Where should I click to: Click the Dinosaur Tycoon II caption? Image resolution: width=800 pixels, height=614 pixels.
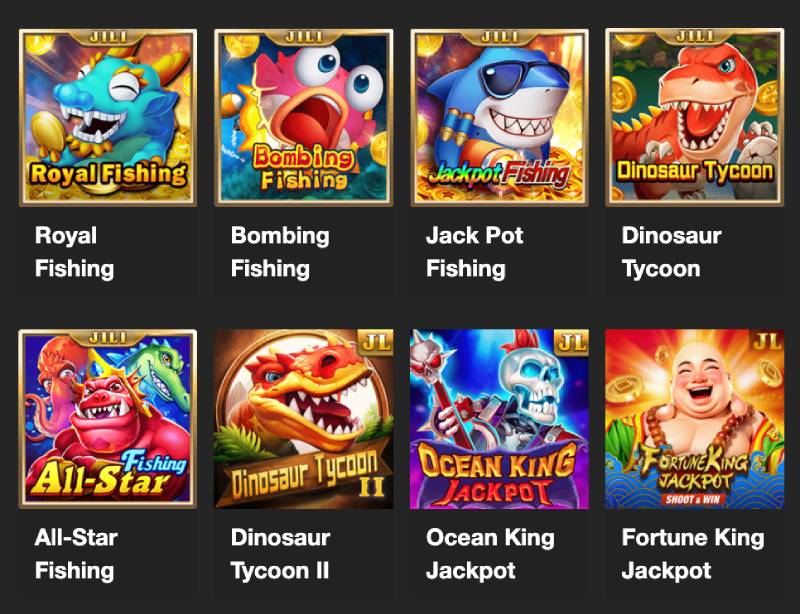point(281,554)
